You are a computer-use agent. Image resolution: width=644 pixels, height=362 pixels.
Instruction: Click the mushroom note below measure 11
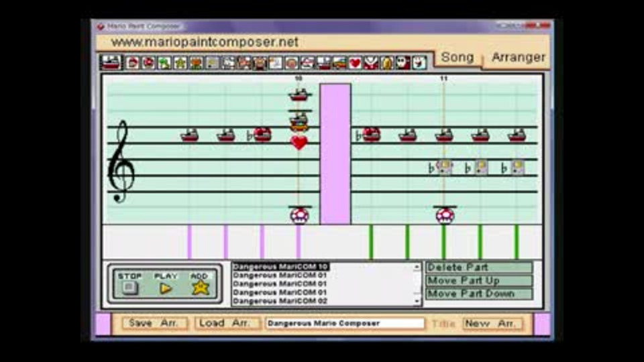point(444,215)
